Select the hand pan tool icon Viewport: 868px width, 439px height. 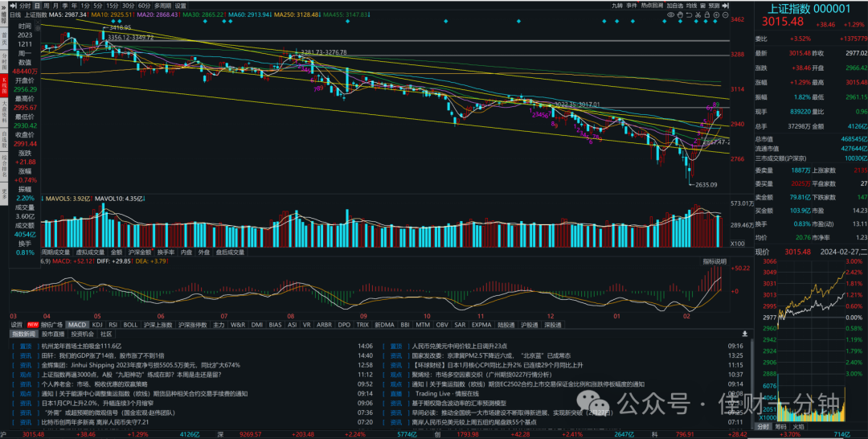pos(681,15)
